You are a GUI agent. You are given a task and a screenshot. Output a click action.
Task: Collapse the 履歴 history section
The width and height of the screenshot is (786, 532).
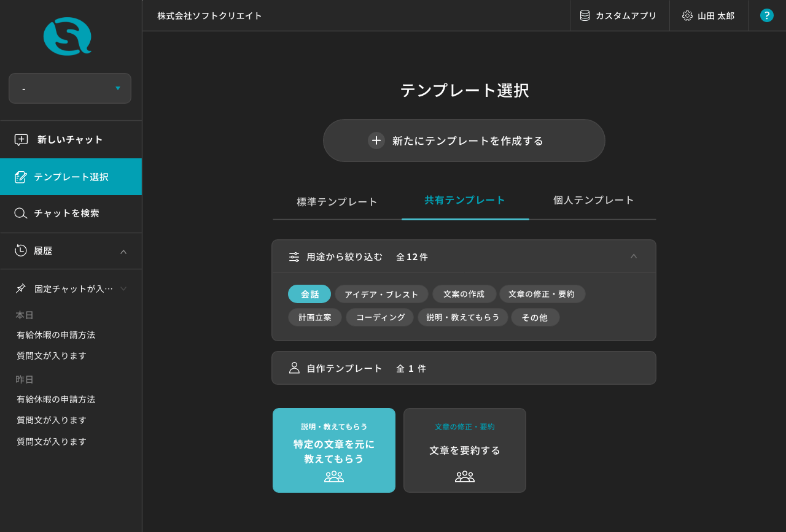coord(123,252)
